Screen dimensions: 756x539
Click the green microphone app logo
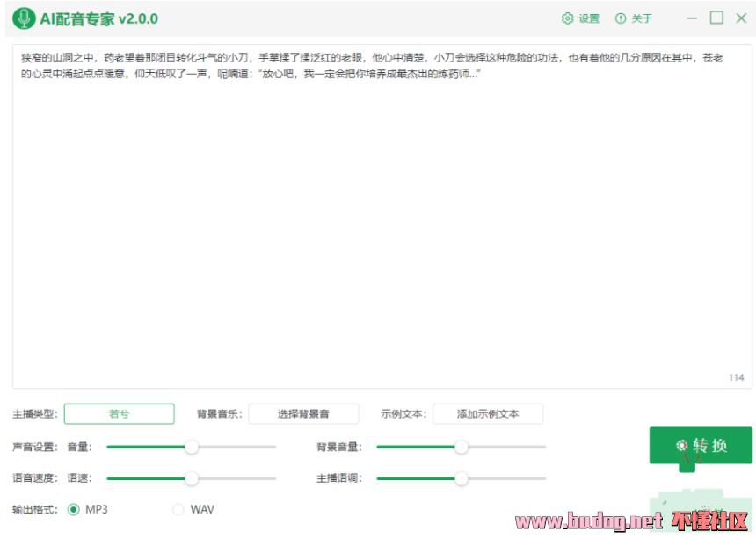25,18
